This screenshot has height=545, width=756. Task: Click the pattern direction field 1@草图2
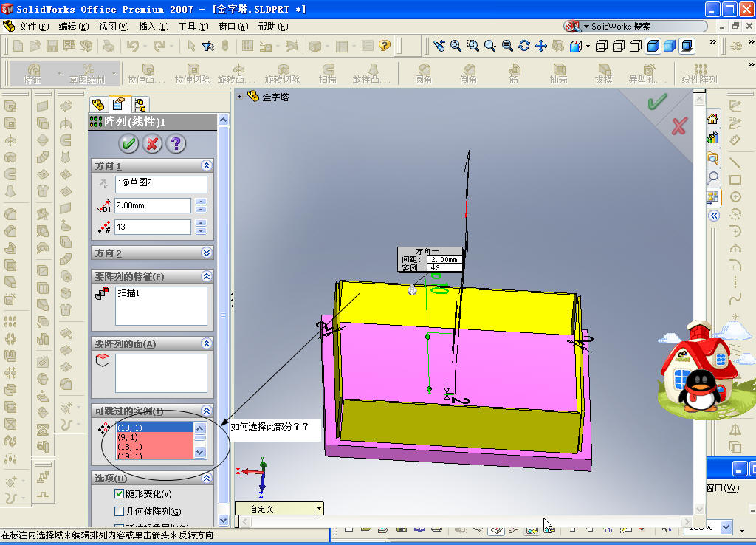tap(161, 184)
